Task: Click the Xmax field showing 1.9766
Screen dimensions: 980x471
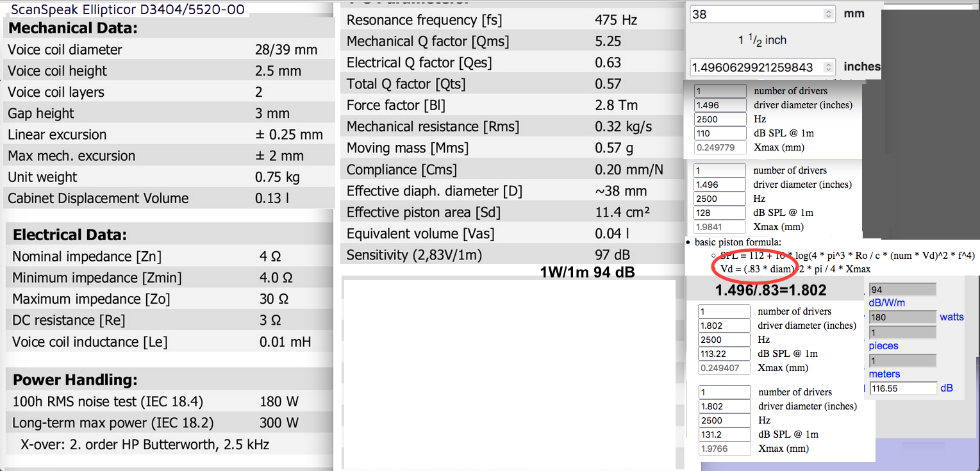Action: pos(724,449)
